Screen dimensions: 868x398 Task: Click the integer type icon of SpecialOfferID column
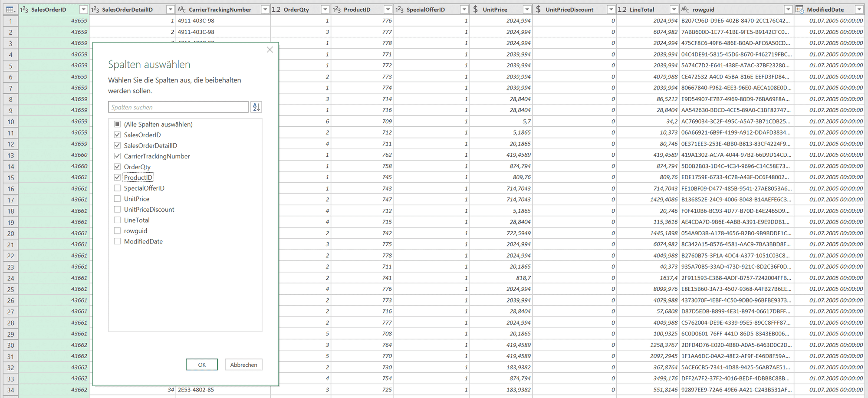(x=399, y=10)
